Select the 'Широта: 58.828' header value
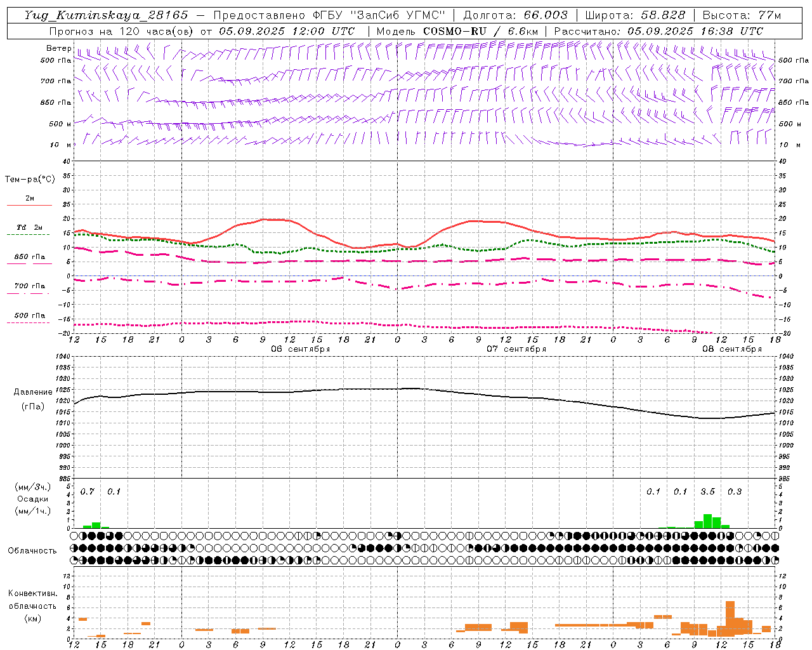Image resolution: width=812 pixels, height=650 pixels. pos(635,15)
